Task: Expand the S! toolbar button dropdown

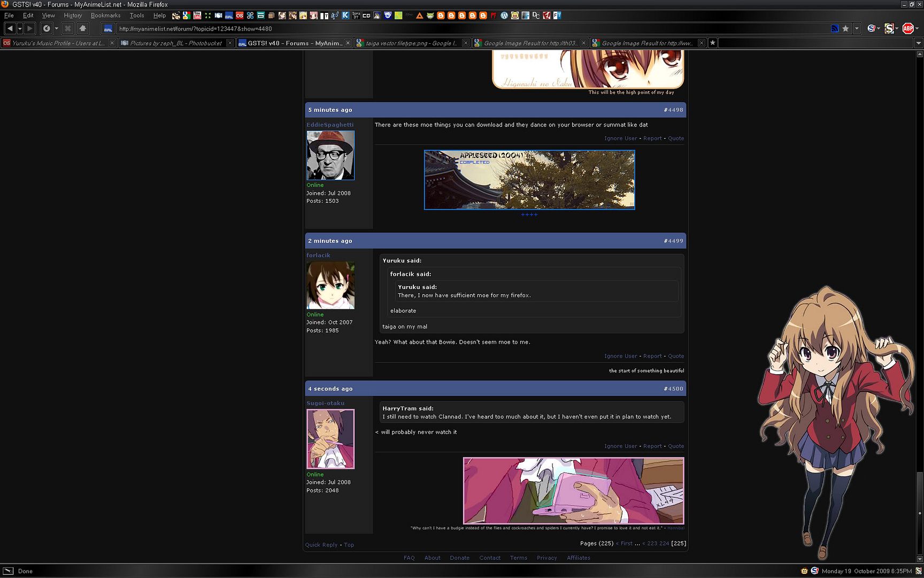Action: (878, 29)
